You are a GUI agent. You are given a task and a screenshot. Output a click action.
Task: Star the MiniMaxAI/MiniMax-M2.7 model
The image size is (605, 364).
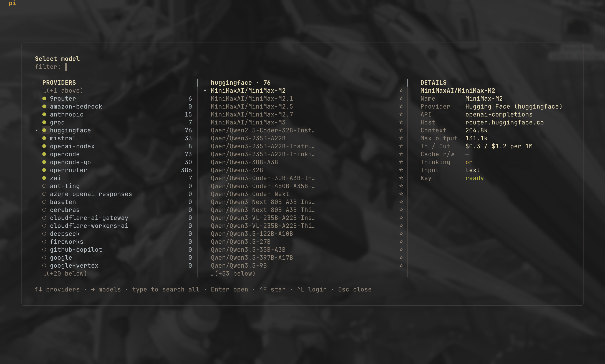(401, 114)
